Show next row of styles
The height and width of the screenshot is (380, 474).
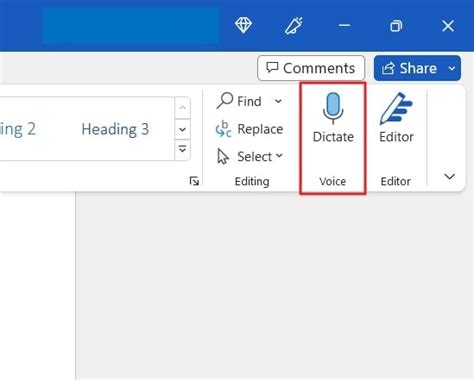182,129
